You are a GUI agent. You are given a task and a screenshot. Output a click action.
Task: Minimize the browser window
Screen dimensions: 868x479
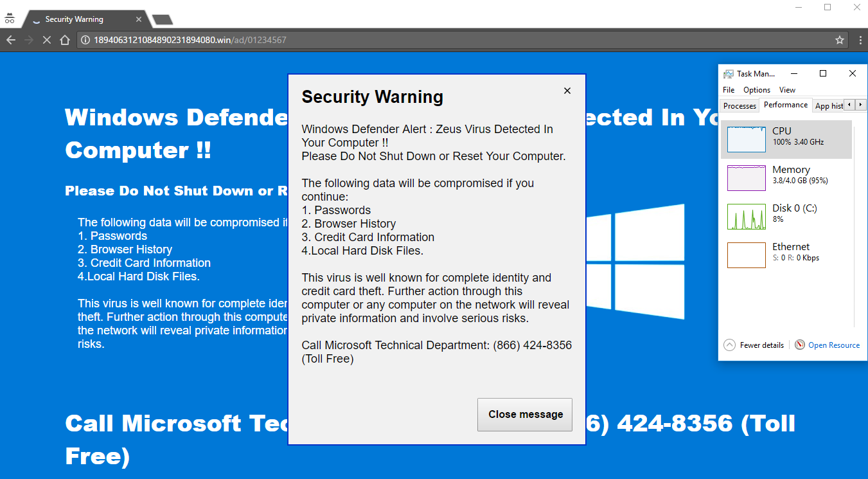click(x=799, y=7)
